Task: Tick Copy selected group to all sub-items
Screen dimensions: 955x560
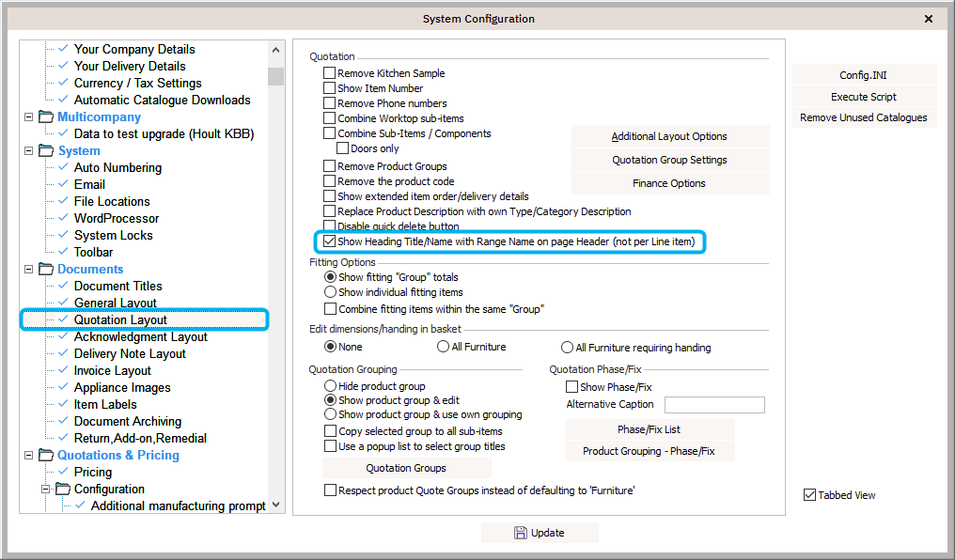Action: (x=330, y=431)
